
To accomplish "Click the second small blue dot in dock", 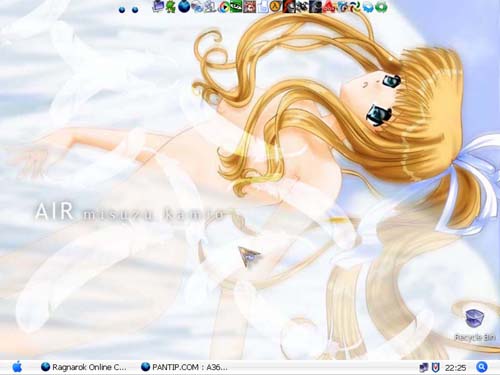I will click(x=135, y=10).
